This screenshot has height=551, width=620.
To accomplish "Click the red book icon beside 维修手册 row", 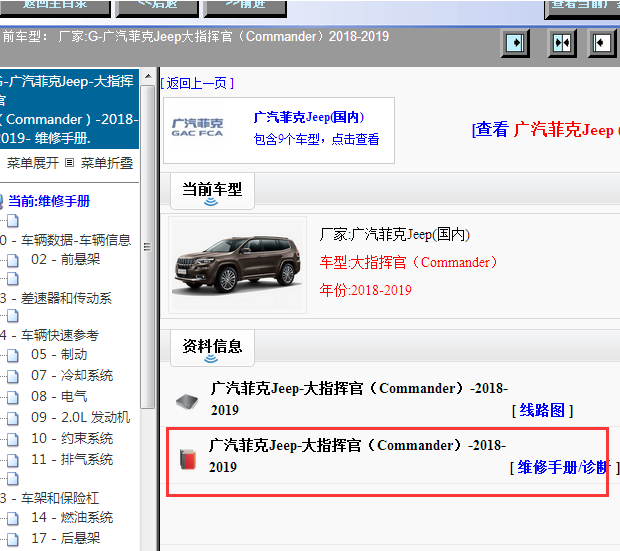I will click(188, 459).
